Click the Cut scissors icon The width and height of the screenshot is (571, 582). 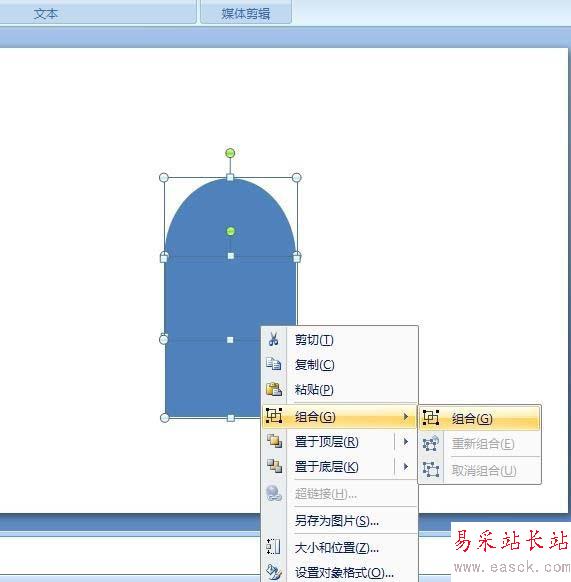coord(274,339)
